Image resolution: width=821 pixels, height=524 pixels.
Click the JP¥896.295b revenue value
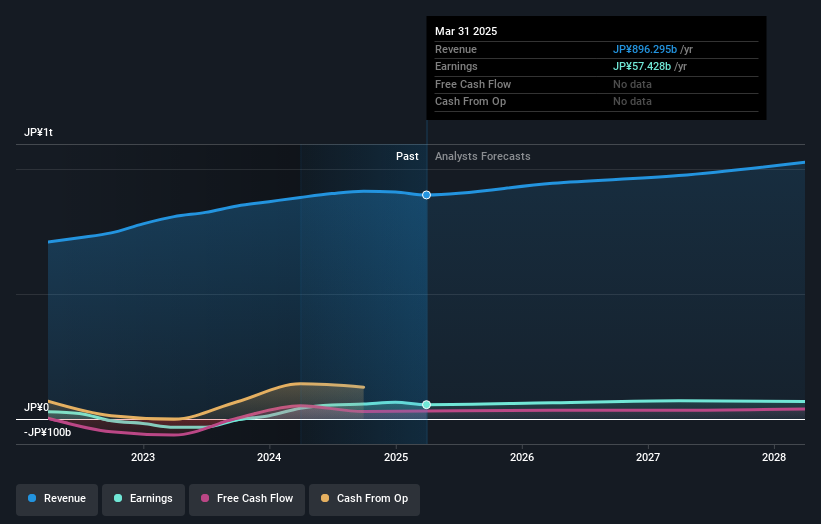[x=645, y=49]
